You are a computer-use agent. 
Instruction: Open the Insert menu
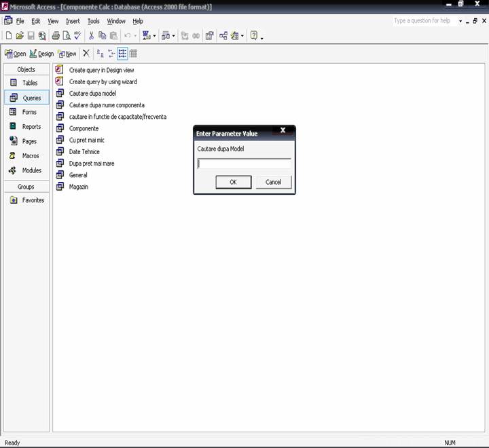(73, 21)
